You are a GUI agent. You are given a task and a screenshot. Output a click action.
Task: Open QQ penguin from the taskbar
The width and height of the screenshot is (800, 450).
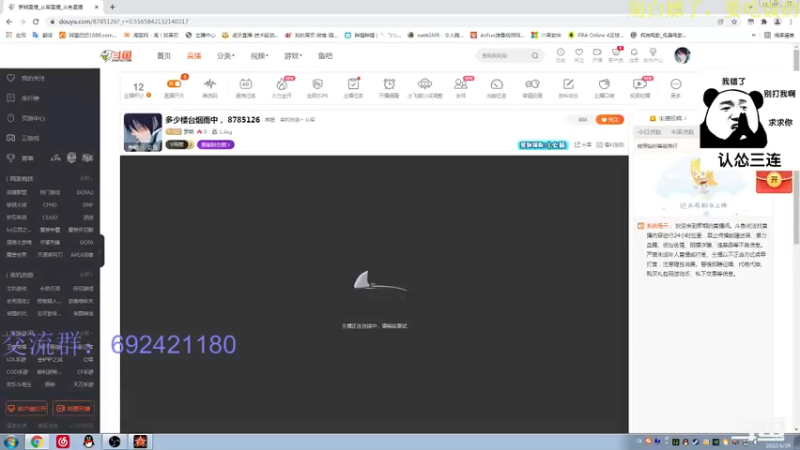pyautogui.click(x=88, y=441)
